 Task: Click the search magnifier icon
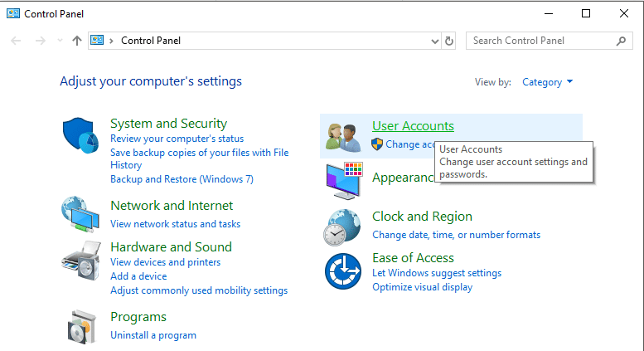[x=622, y=41]
